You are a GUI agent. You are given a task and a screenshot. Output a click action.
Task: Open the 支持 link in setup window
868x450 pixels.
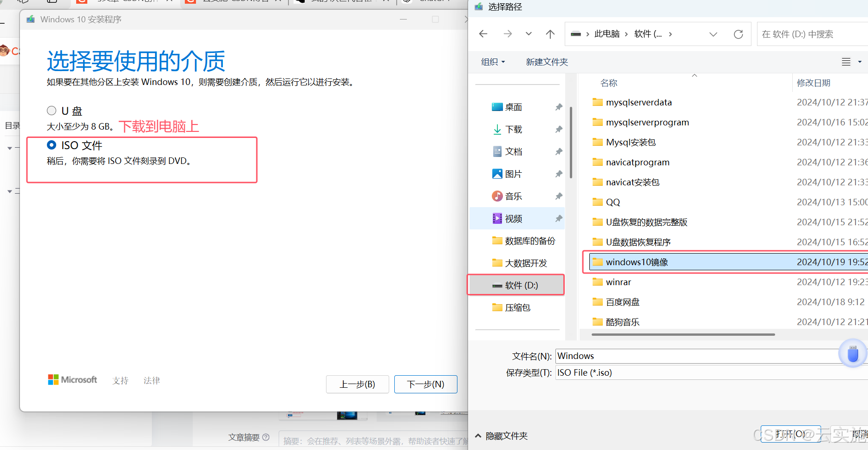pos(120,380)
